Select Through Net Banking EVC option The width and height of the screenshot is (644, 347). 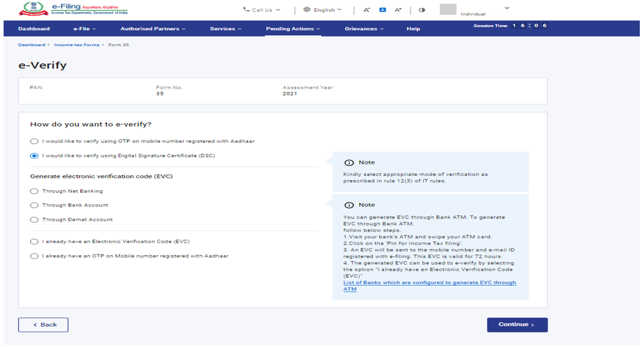point(34,192)
